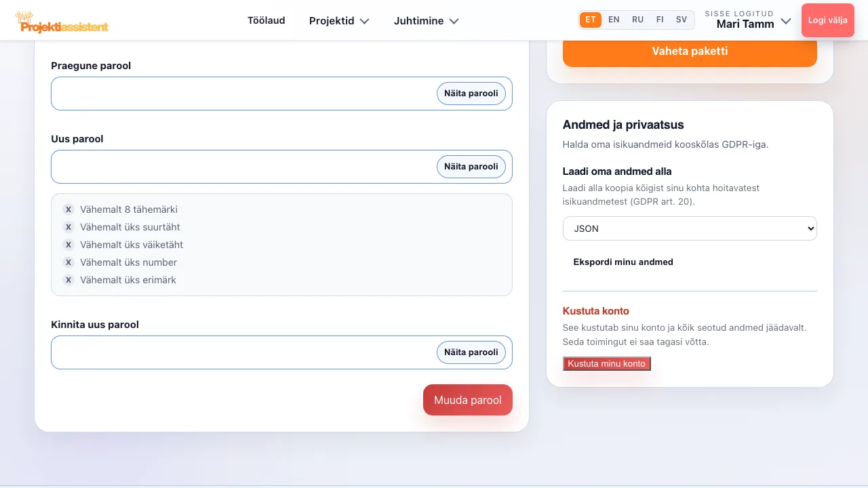Switch language to SV
Viewport: 868px width, 488px height.
pyautogui.click(x=682, y=20)
